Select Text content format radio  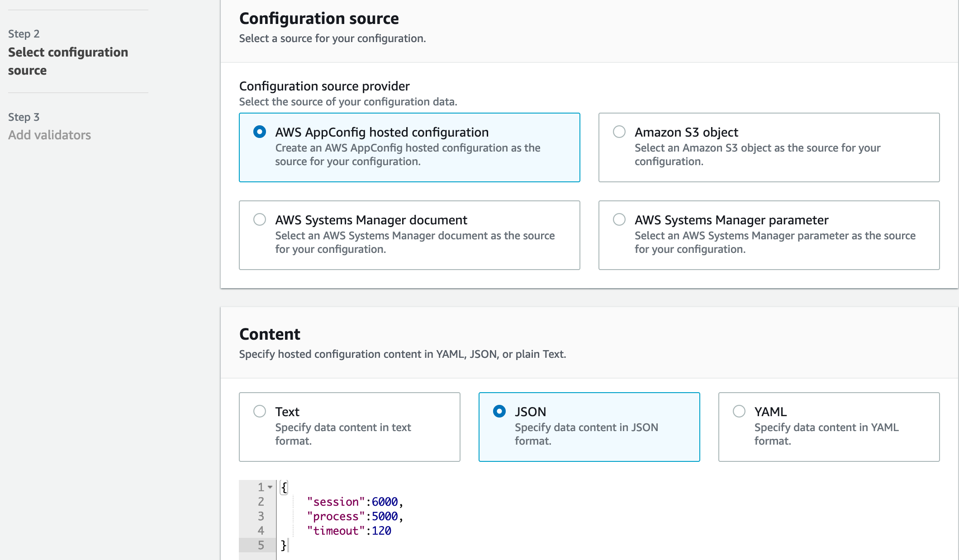point(260,411)
